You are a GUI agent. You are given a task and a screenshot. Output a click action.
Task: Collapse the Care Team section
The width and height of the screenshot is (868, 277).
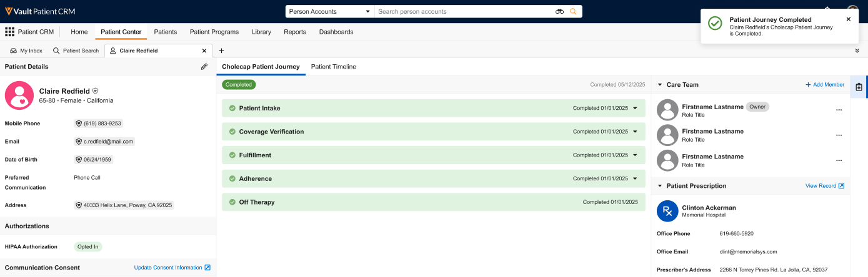point(659,85)
